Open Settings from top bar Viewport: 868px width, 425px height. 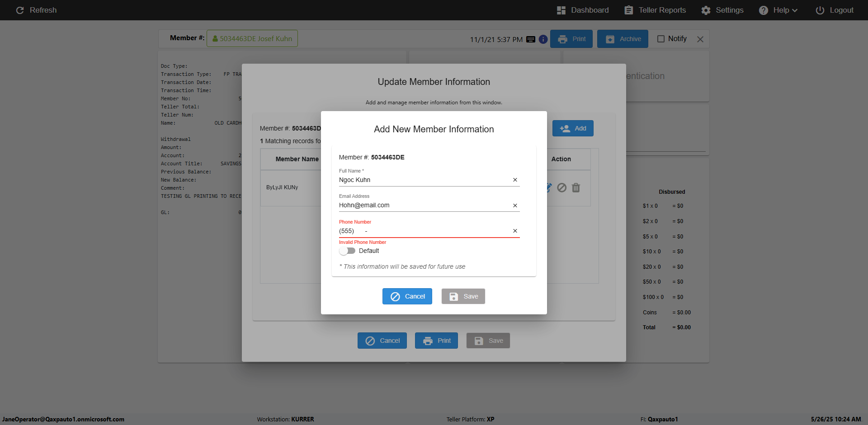point(722,10)
